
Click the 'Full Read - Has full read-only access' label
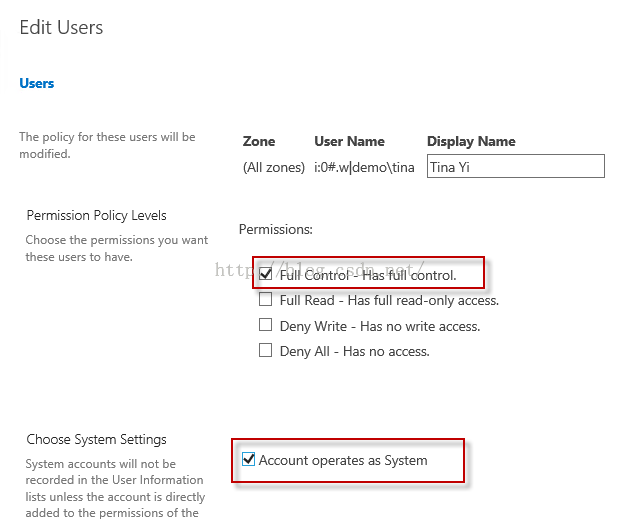tap(389, 300)
